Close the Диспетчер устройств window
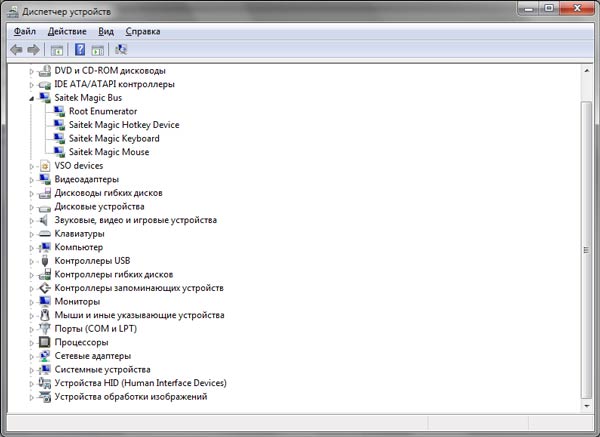 tap(577, 8)
